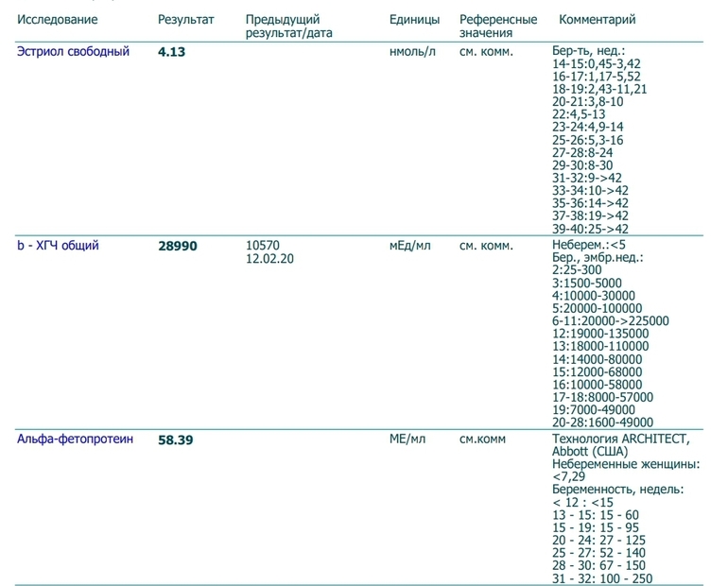
Task: Click the ХГЧ result value 28990
Action: point(177,247)
